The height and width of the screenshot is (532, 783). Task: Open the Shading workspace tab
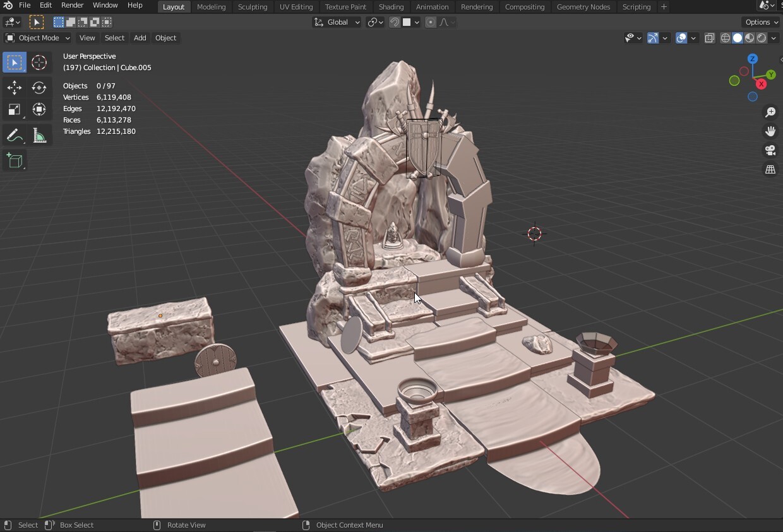tap(391, 7)
